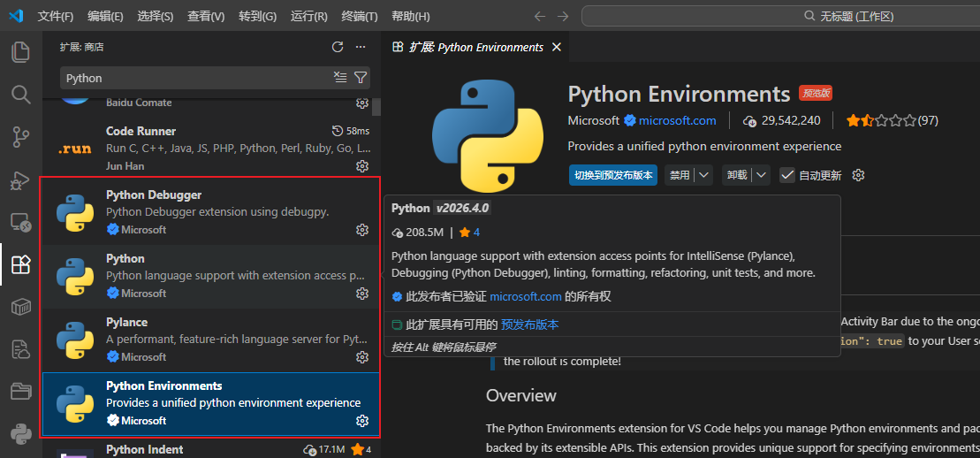
Task: Open the Explorer view in activity bar
Action: point(20,52)
